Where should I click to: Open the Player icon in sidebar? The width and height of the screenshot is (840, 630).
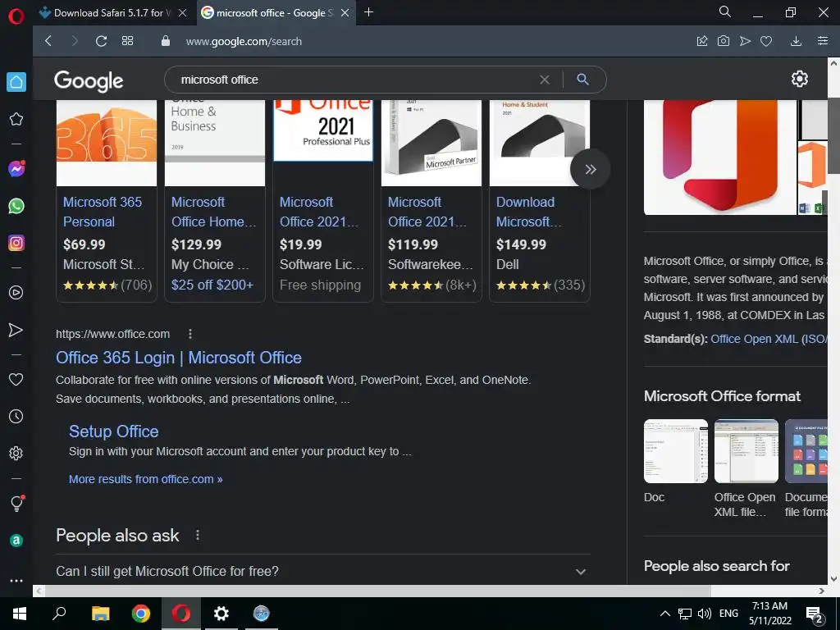(x=16, y=293)
